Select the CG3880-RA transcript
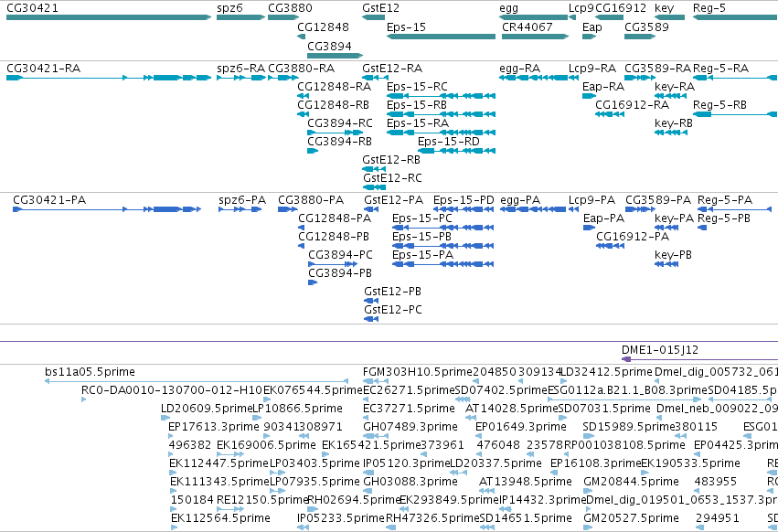The image size is (778, 532). tap(282, 78)
